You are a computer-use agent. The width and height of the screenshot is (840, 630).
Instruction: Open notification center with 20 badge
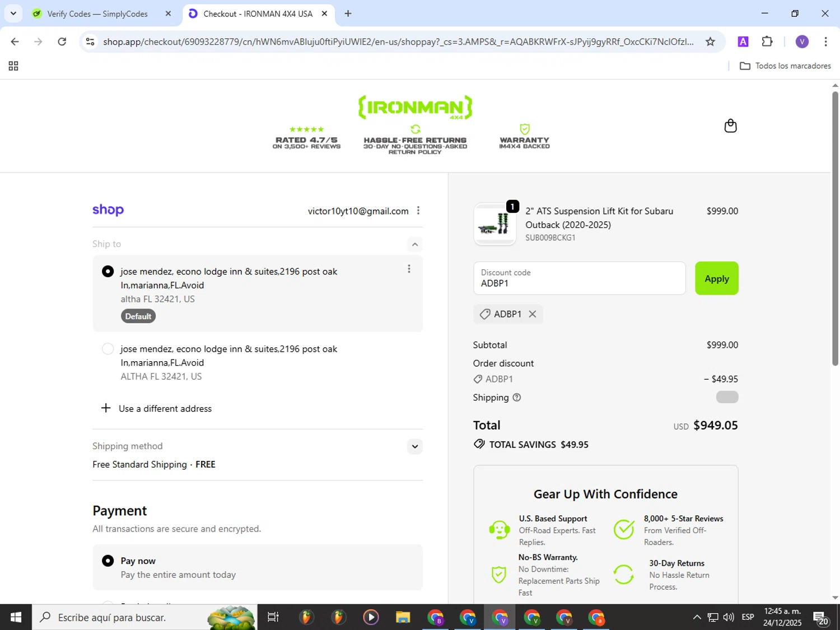(821, 618)
